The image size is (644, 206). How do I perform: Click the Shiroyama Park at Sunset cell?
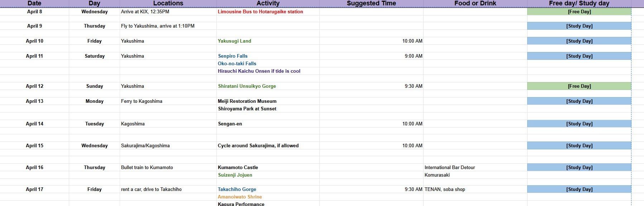(x=268, y=109)
